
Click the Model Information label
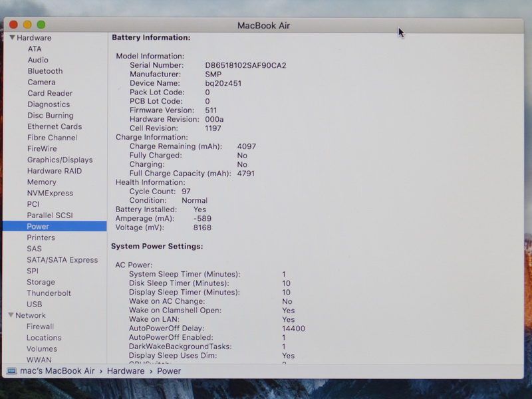[x=150, y=56]
